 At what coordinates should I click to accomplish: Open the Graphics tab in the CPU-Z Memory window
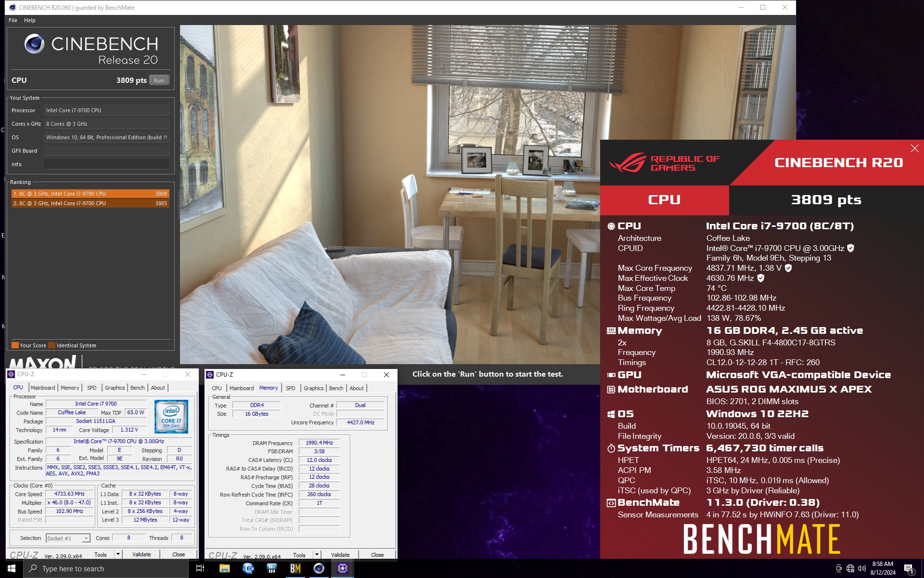(x=314, y=388)
